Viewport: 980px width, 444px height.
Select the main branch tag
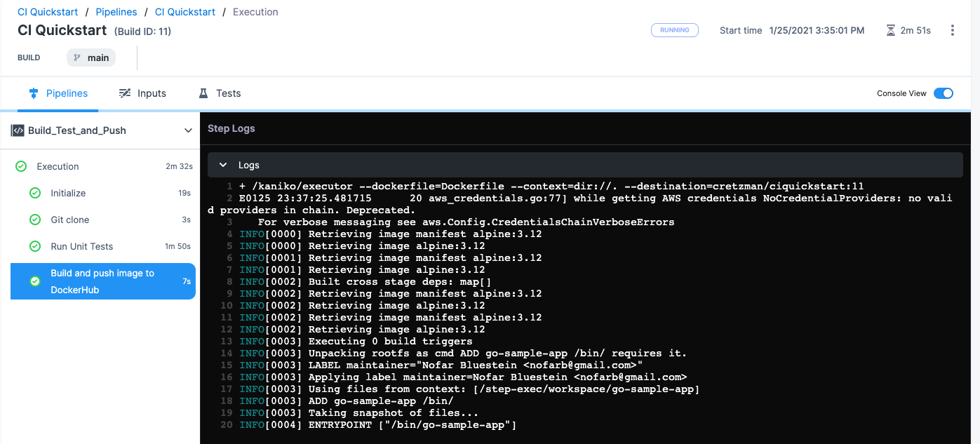91,58
